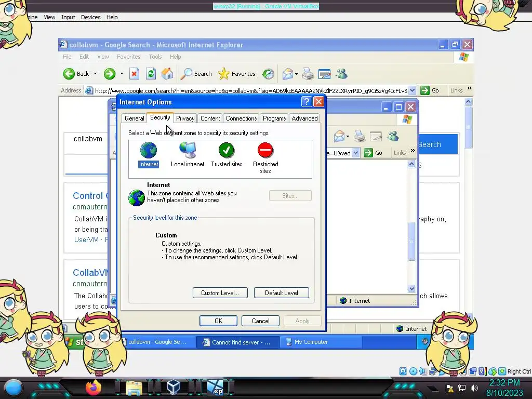
Task: Click scrollbar down arrow in background IE window
Action: click(x=411, y=289)
